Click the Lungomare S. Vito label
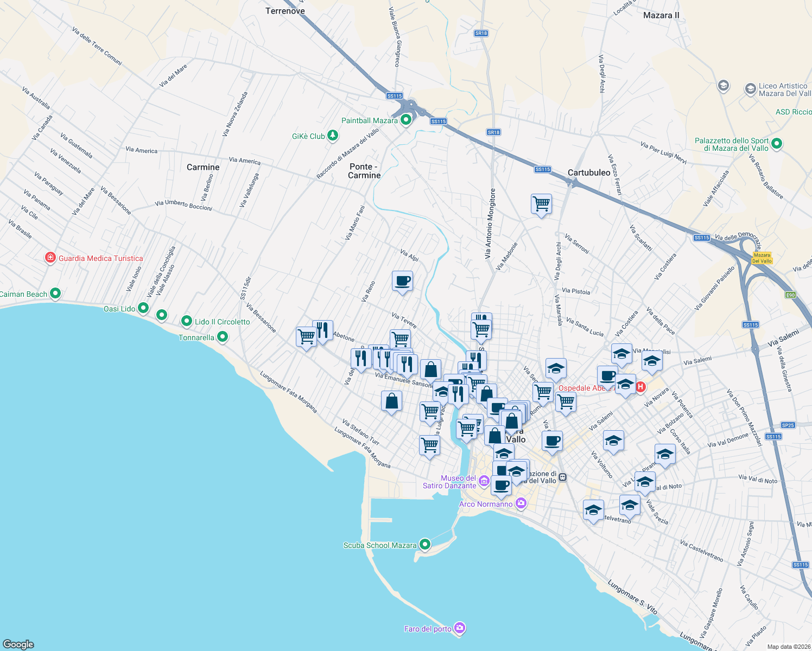Screen dimensions: 812x651 (632, 597)
